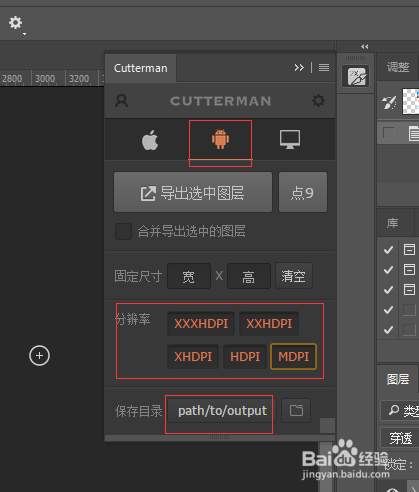Expand the Cutterman panel with double arrows

click(299, 68)
